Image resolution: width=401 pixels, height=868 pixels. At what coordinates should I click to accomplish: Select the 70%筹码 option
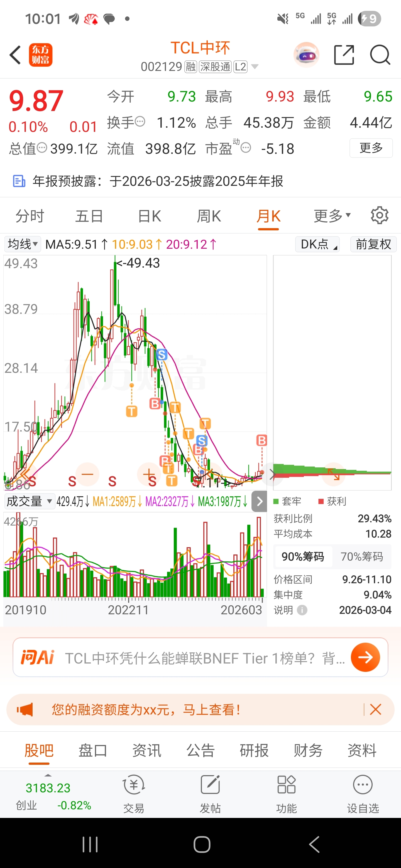(x=362, y=557)
